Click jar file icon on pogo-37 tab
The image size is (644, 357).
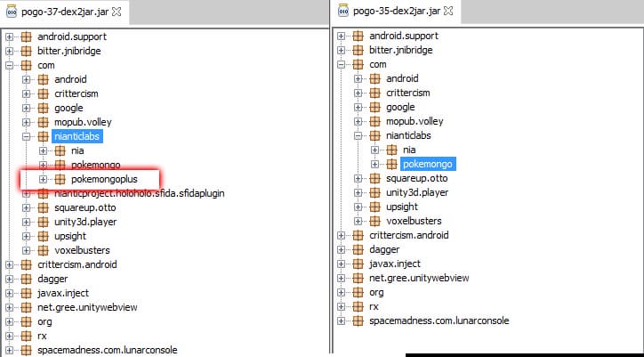(x=12, y=11)
